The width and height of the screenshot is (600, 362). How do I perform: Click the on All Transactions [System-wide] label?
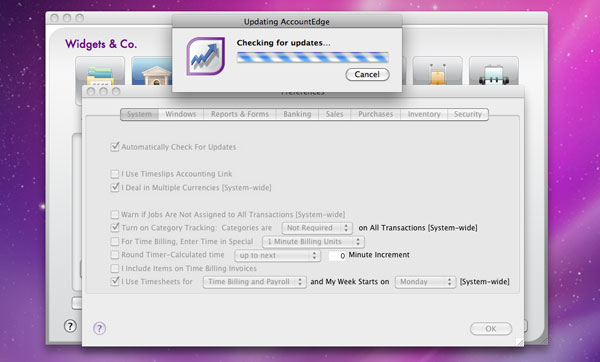(x=418, y=228)
